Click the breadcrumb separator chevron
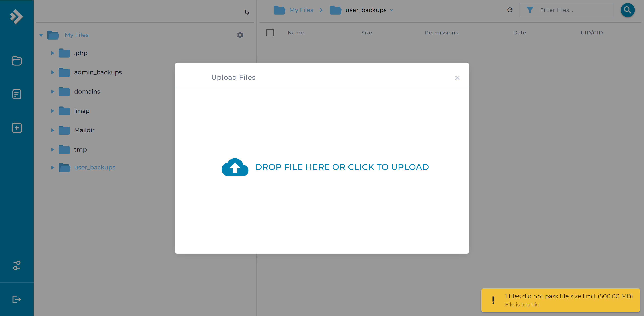Image resolution: width=644 pixels, height=316 pixels. click(x=321, y=10)
